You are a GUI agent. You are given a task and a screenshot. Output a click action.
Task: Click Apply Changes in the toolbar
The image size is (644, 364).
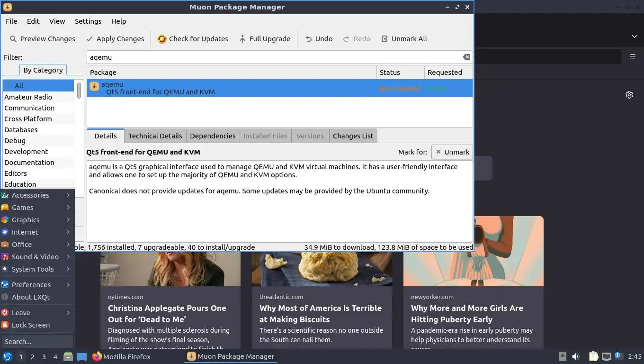(115, 39)
